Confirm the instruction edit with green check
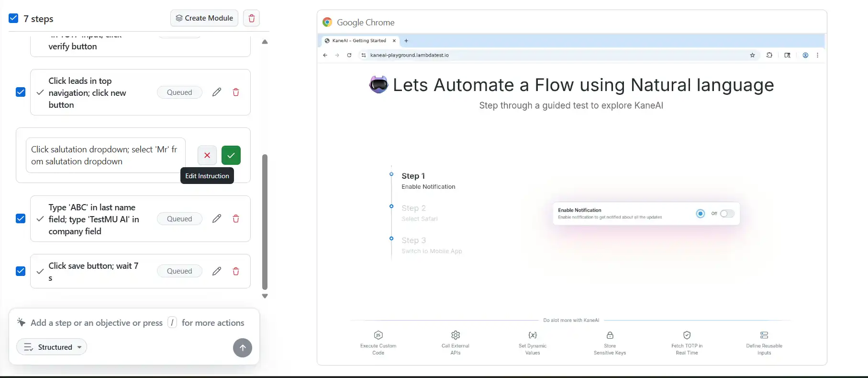The image size is (868, 378). point(231,155)
